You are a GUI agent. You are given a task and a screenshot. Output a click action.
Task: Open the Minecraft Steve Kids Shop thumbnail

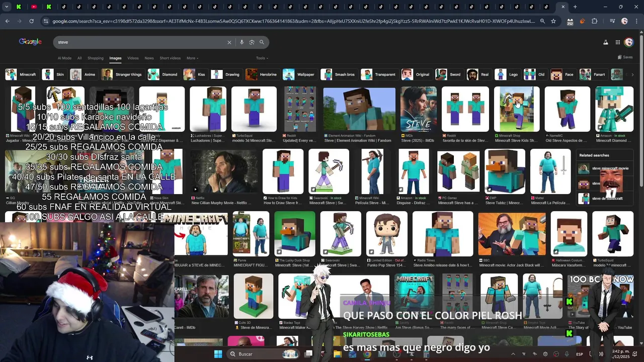[x=517, y=110]
